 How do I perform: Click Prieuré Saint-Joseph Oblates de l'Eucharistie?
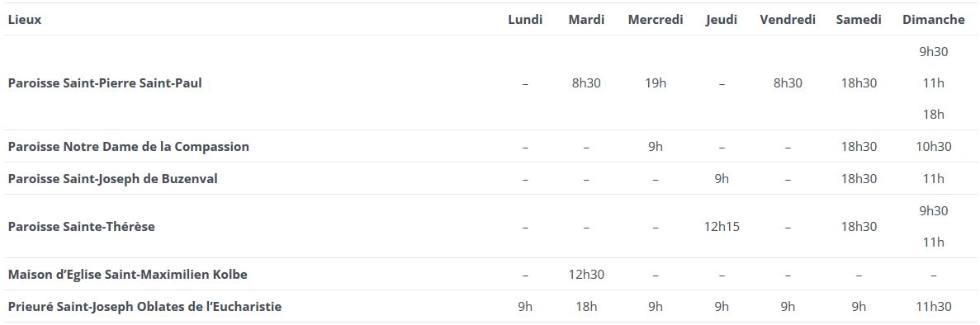[x=144, y=307]
